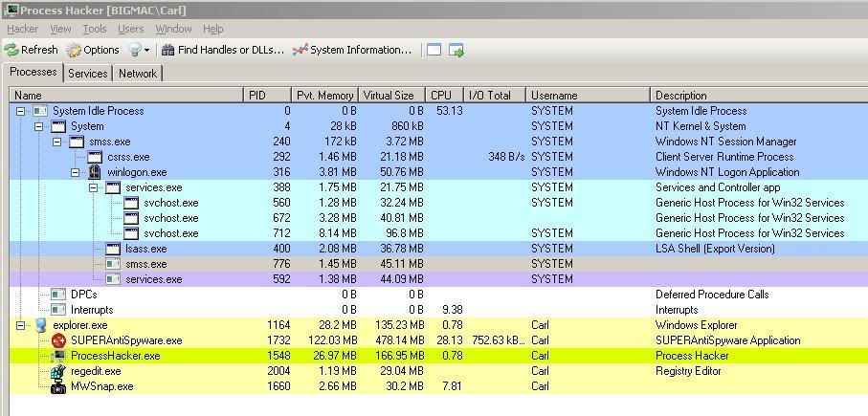The image size is (868, 416).
Task: Switch to the Network tab
Action: point(137,73)
